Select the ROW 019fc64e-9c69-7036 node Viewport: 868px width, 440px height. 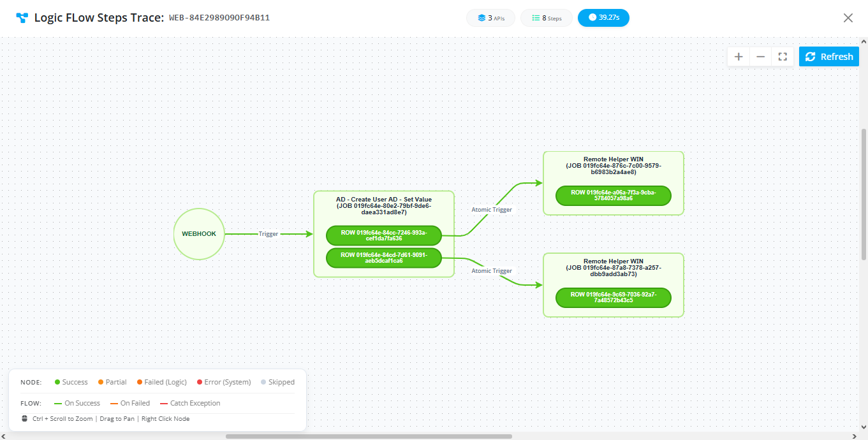(x=614, y=297)
